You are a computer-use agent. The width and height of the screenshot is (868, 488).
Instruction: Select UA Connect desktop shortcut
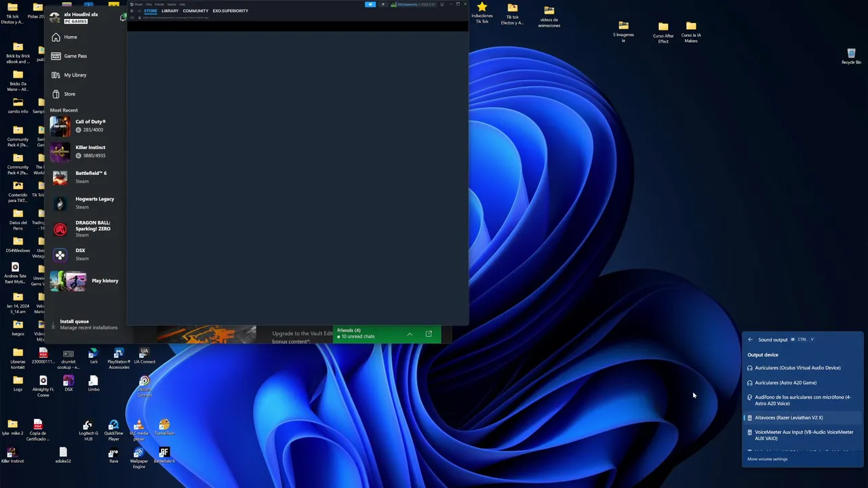[144, 356]
